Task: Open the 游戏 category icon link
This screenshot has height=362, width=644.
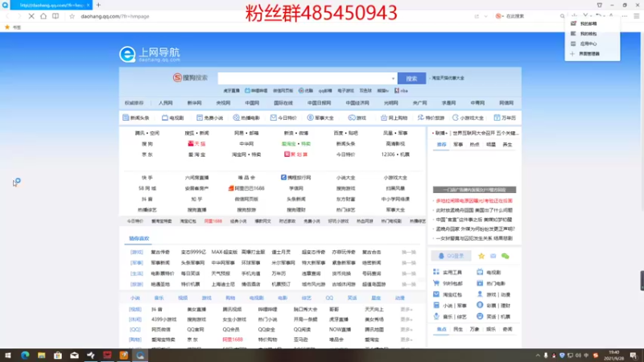Action: pos(357,117)
